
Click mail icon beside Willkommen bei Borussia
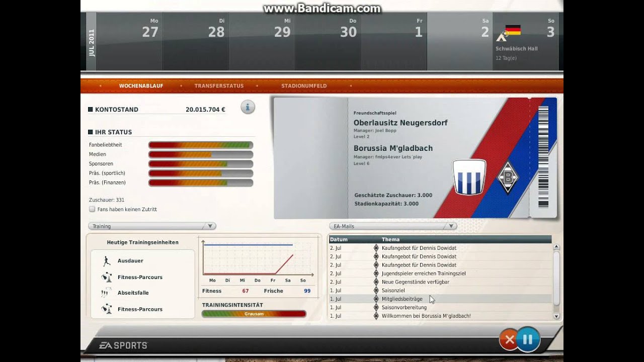[x=376, y=316]
